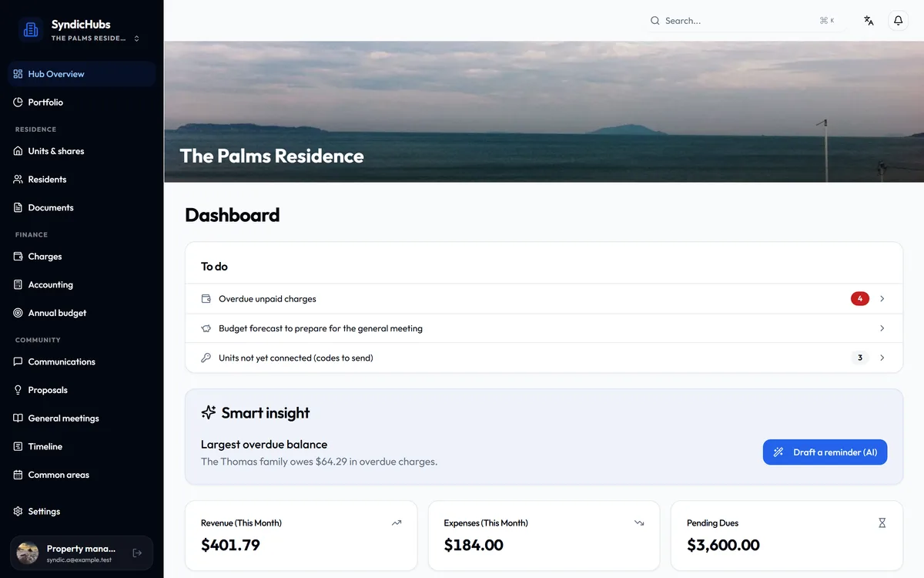Image resolution: width=924 pixels, height=578 pixels.
Task: Click the gray badge showing 3
Action: coord(860,358)
